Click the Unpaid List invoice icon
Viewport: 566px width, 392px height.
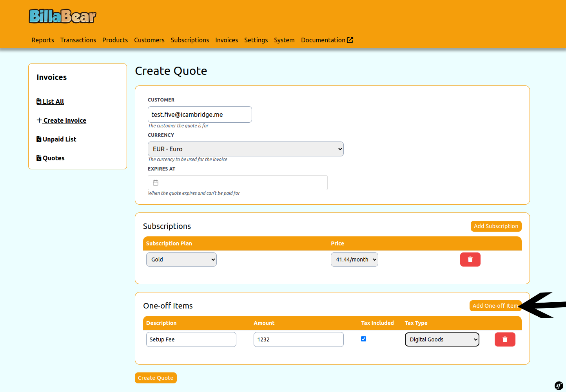click(39, 139)
